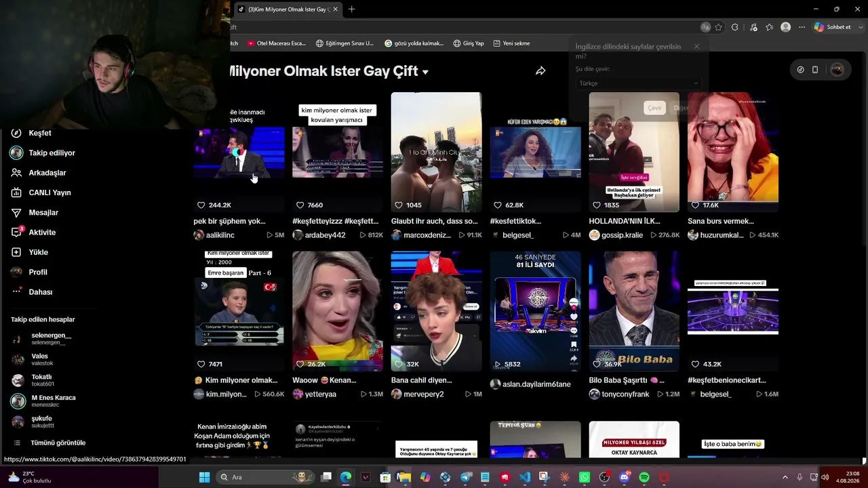The height and width of the screenshot is (488, 868).
Task: Open followed account selenergen__
Action: pyautogui.click(x=41, y=338)
